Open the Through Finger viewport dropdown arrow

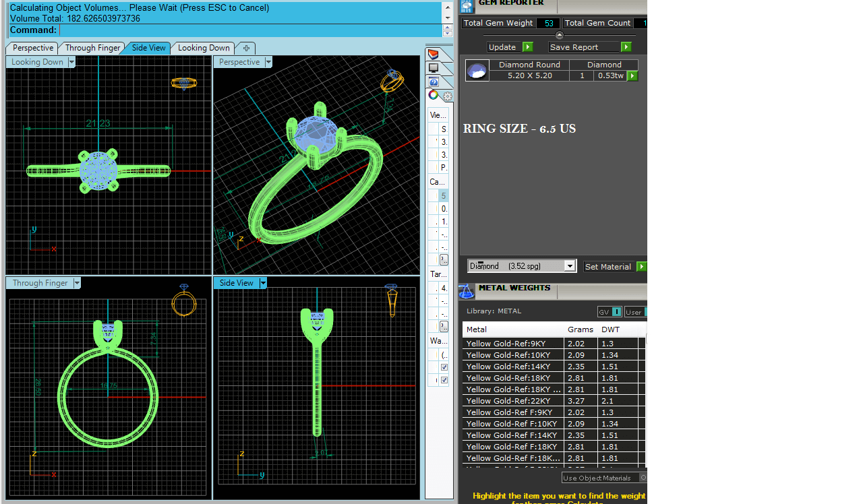click(x=77, y=283)
